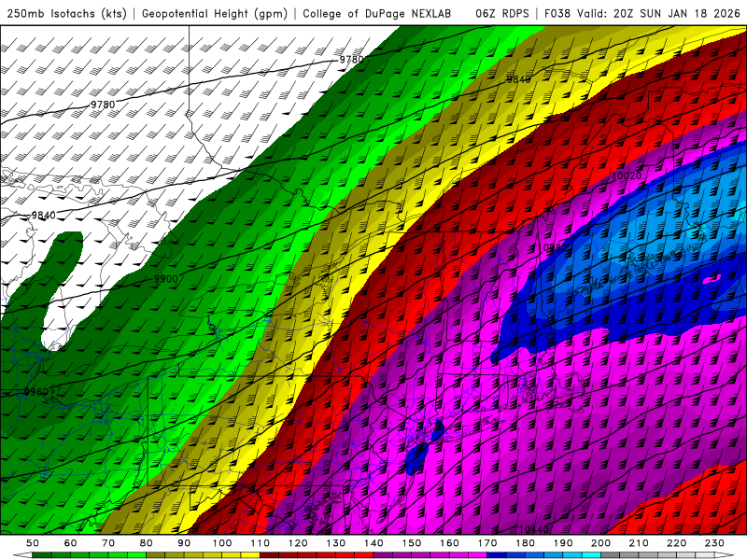Image resolution: width=747 pixels, height=560 pixels.
Task: Click the 200 knots legend value
Action: tap(600, 543)
